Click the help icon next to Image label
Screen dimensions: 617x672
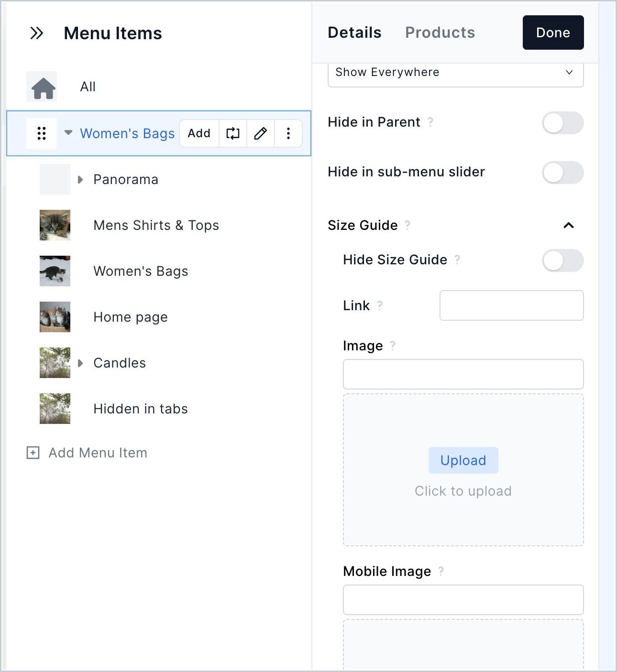pos(393,346)
